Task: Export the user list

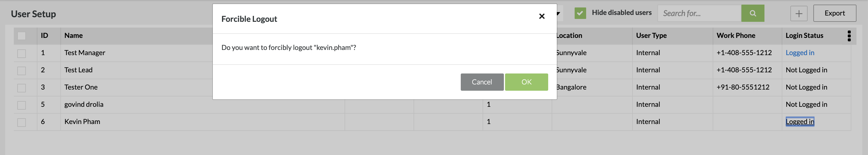Action: pos(834,13)
